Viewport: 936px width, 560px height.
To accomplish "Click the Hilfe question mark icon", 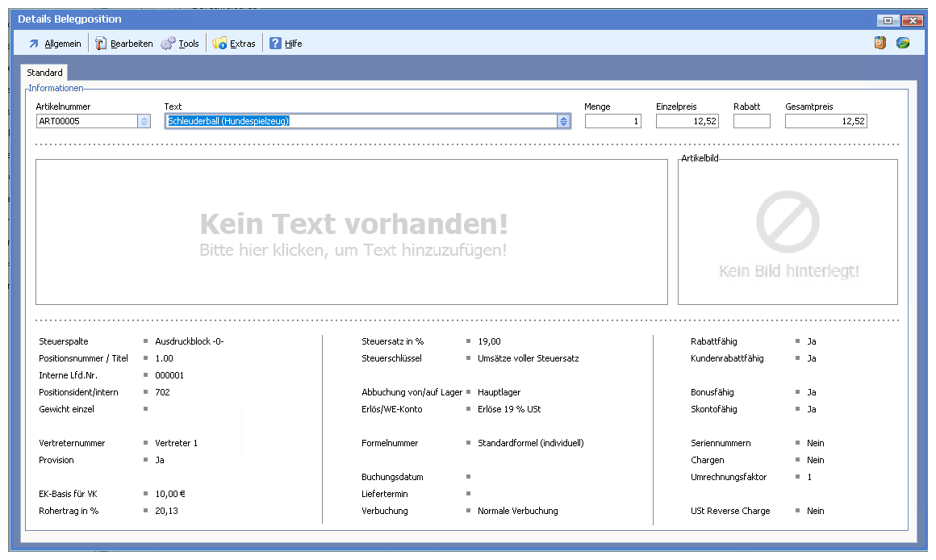I will (275, 44).
